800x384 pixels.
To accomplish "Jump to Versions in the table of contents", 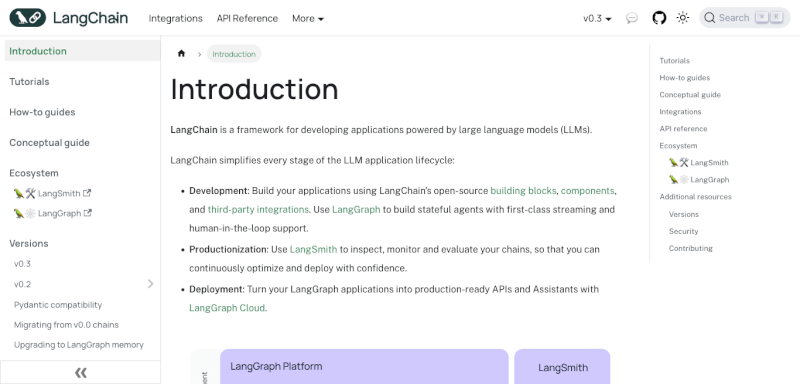I will [x=684, y=214].
